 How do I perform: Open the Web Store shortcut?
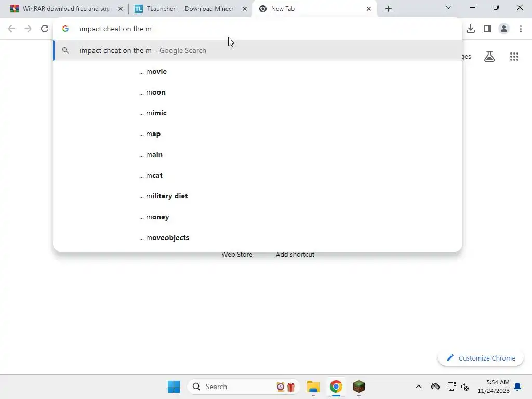click(237, 255)
